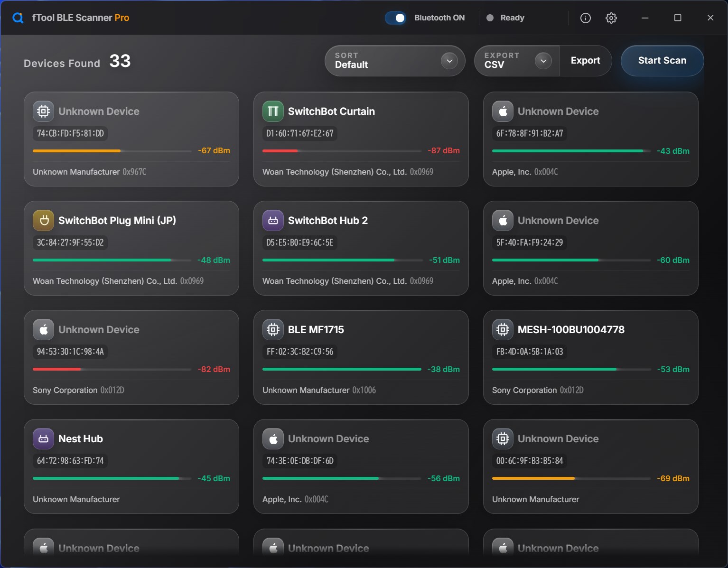Click the -43 dBm signal reading

[x=673, y=151]
